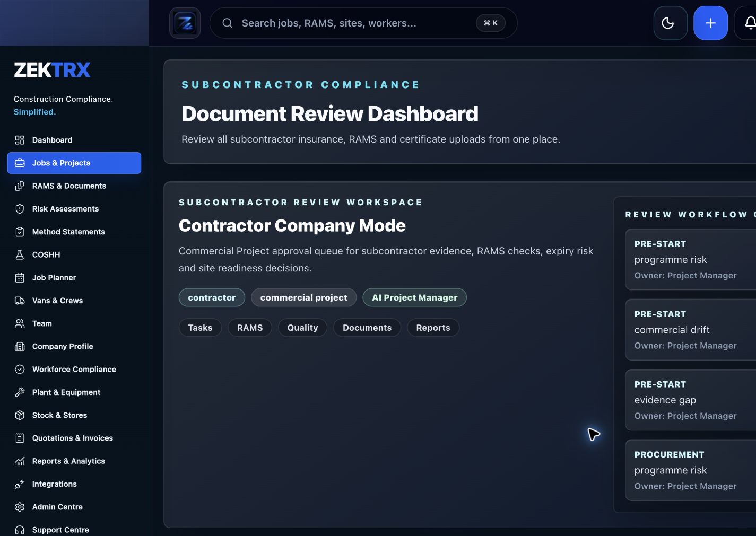Select the RAMS tab pill

pyautogui.click(x=250, y=328)
